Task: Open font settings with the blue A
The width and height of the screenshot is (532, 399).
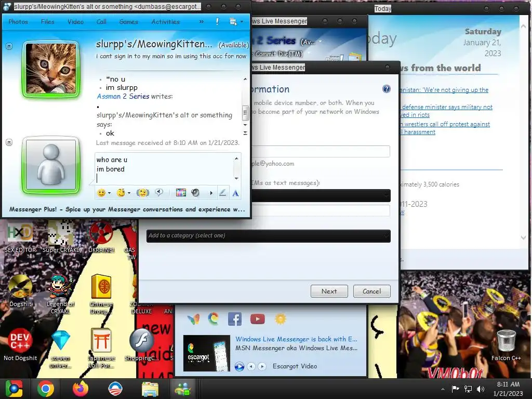Action: coord(235,193)
